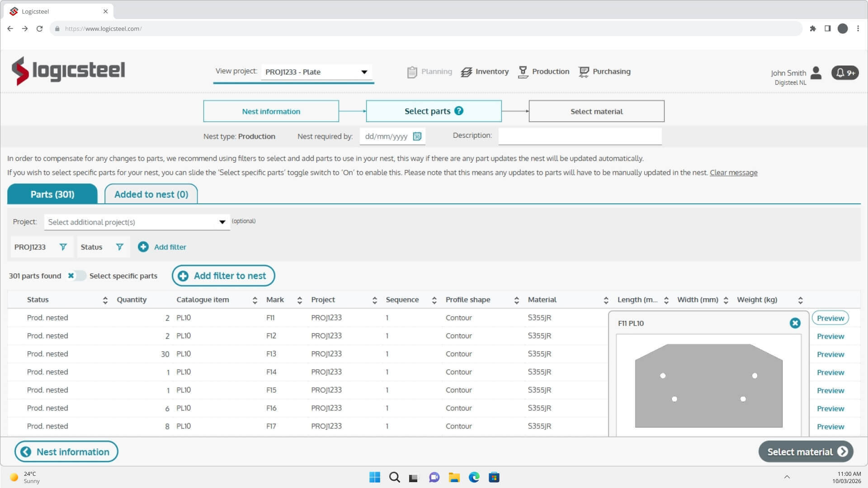The image size is (868, 488).
Task: Click the Add filter to nest button
Action: pyautogui.click(x=223, y=276)
